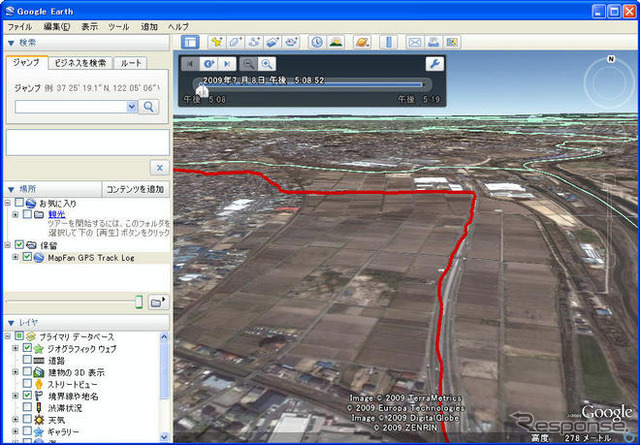Open the search history dropdown arrow

pos(131,107)
